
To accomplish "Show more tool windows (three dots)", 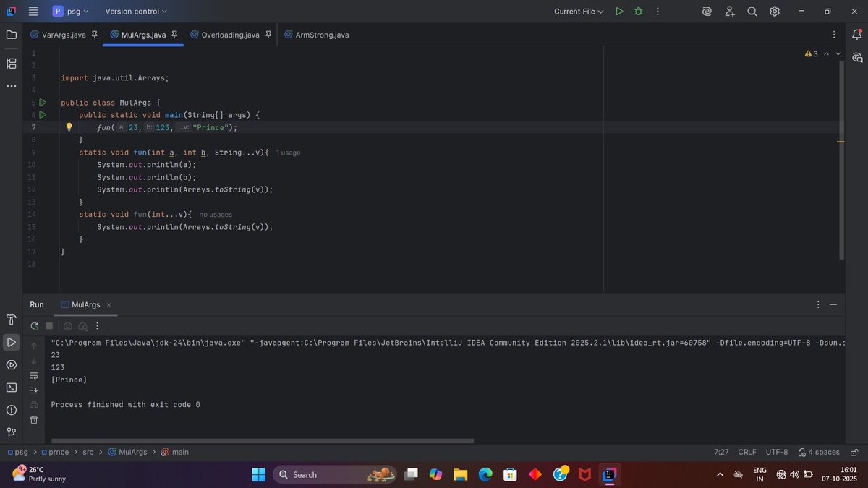I will pyautogui.click(x=11, y=86).
